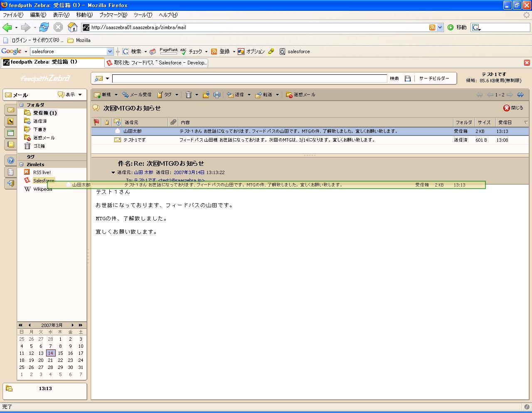The width and height of the screenshot is (532, 413).
Task: Click the サーチビルダー (Search Builder) button
Action: 434,79
